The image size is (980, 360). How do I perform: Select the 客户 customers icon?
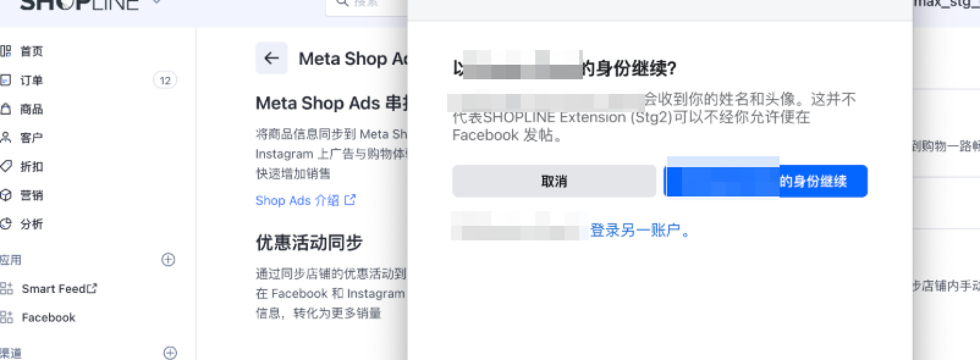[6, 137]
